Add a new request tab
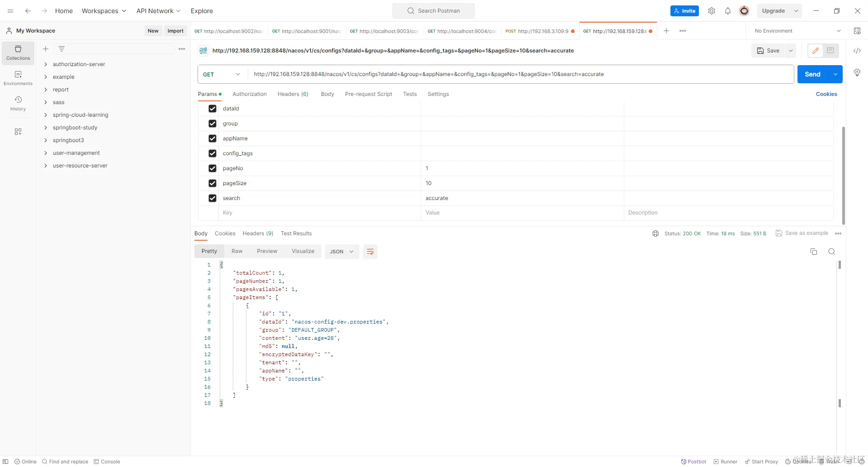The height and width of the screenshot is (467, 868). 666,31
